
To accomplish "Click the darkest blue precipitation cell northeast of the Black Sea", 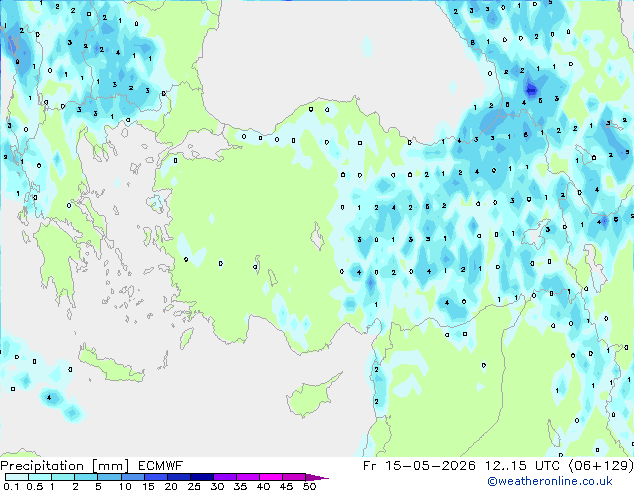I will click(531, 89).
